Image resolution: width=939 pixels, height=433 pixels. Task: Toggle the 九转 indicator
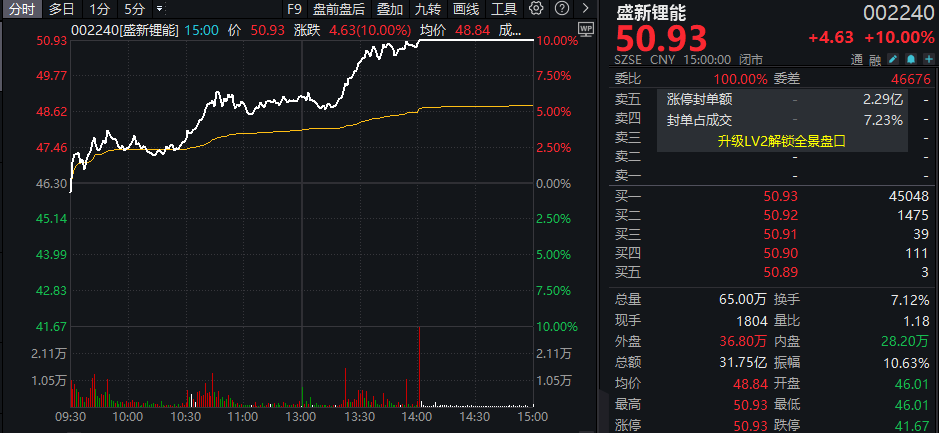(428, 9)
